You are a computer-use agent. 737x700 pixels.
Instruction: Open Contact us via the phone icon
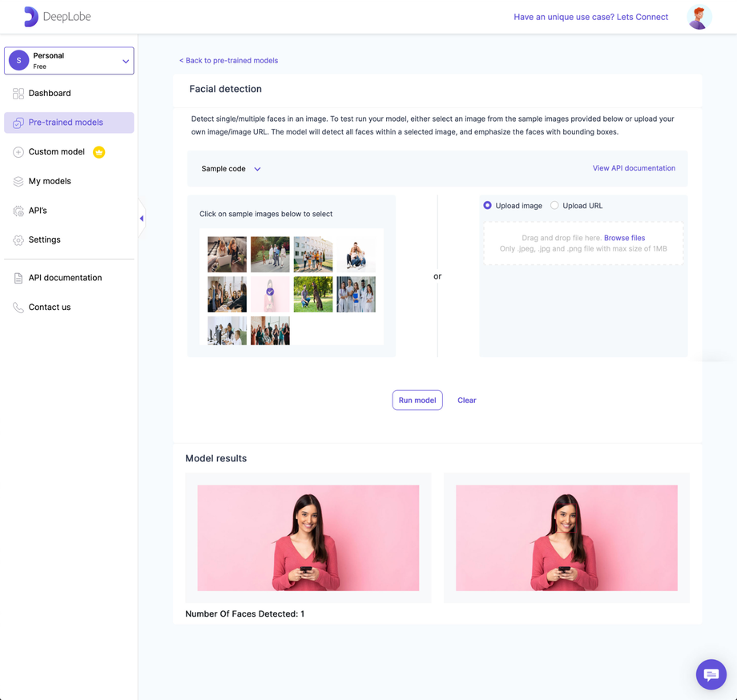18,307
